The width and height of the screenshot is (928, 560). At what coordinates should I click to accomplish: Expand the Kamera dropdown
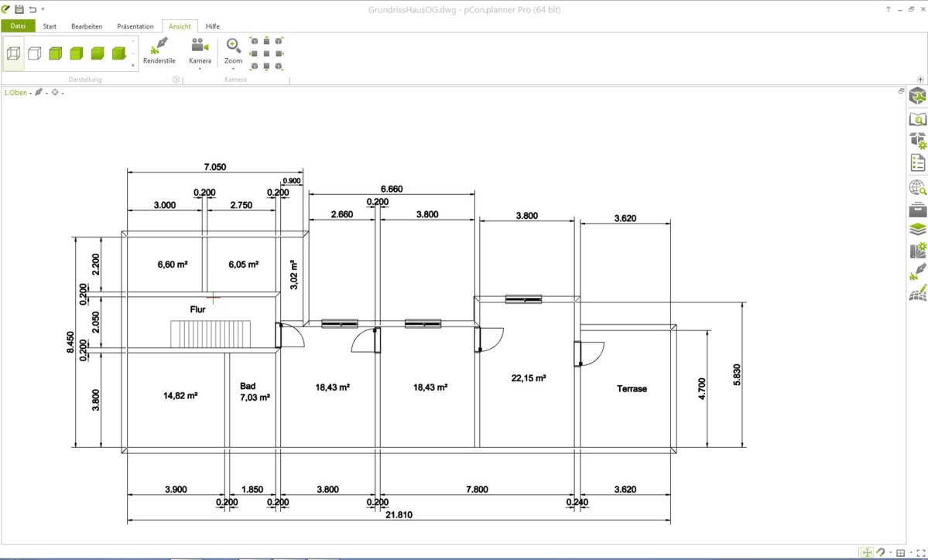point(200,68)
